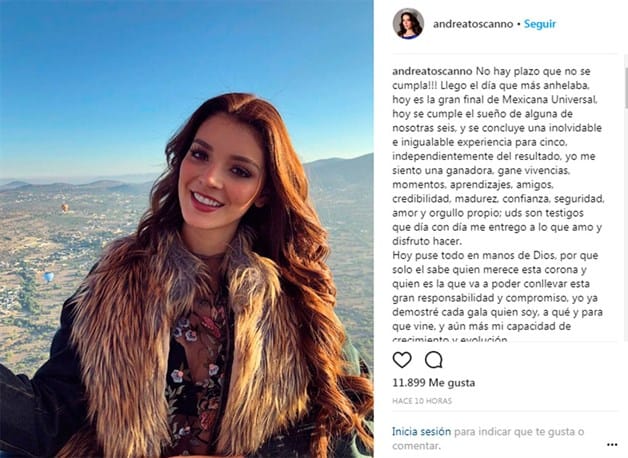Click the blue hot air balloon in photo
The image size is (628, 458).
point(48,277)
